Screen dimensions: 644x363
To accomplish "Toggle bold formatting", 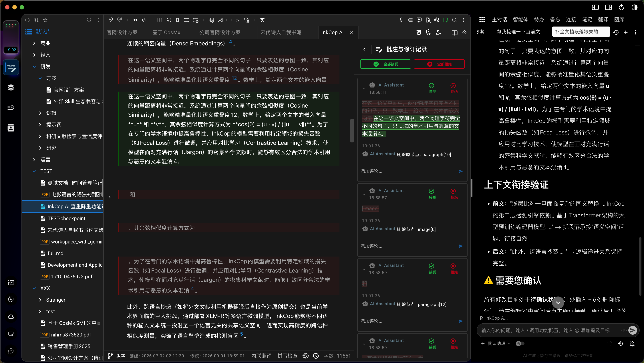I will click(178, 20).
